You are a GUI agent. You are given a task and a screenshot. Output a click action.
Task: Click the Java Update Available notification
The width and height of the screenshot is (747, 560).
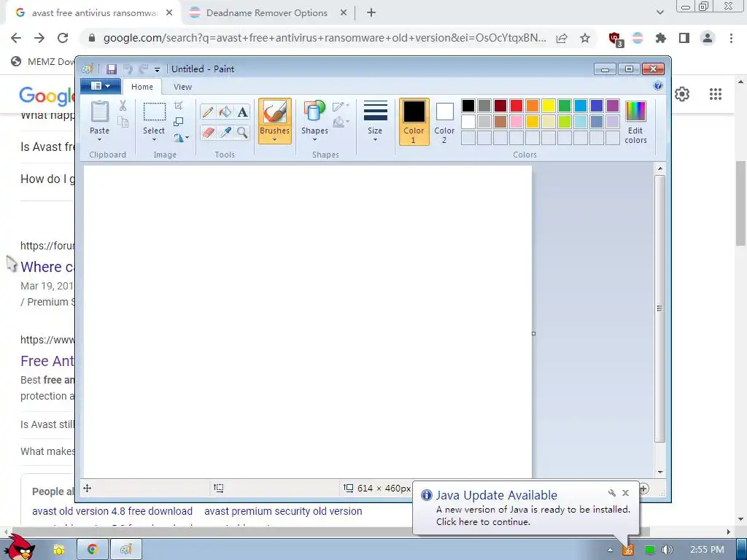(x=525, y=507)
